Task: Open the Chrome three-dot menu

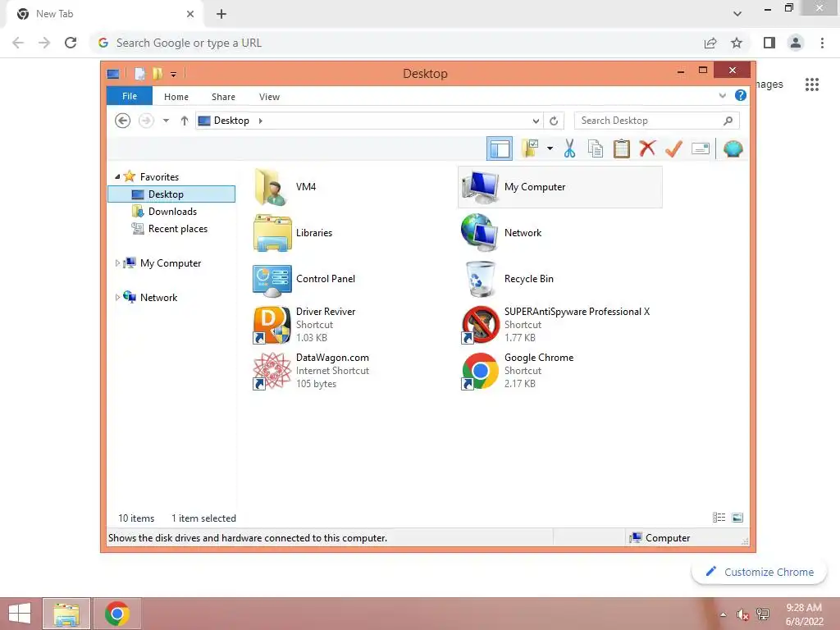Action: pyautogui.click(x=822, y=43)
